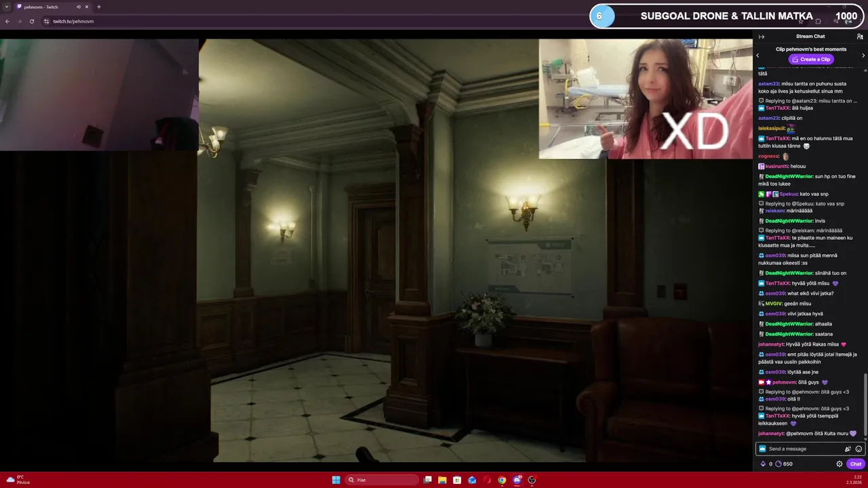Click message 'löytää ase jne'
The width and height of the screenshot is (868, 488).
tap(803, 372)
